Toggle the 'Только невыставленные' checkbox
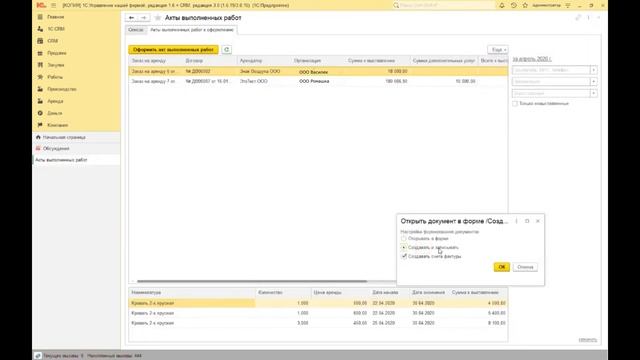640x360 pixels. [515, 104]
